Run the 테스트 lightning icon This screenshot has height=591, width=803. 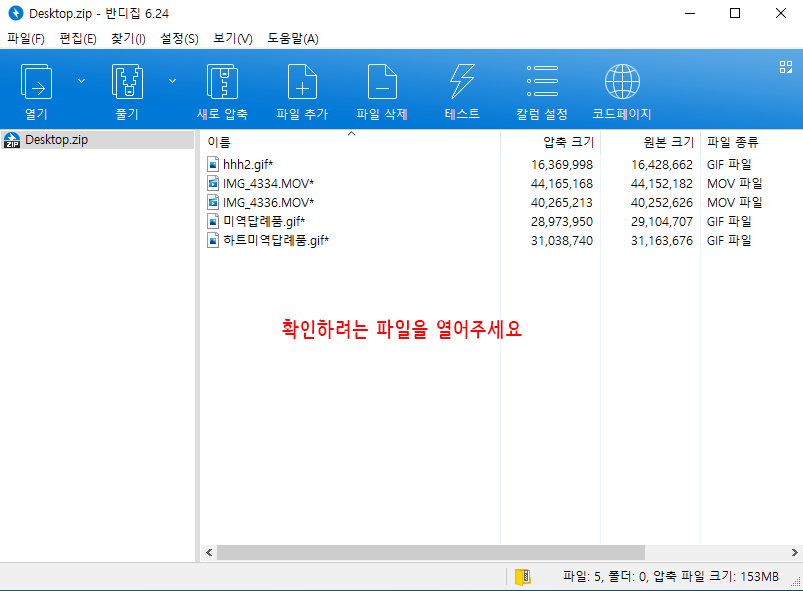(462, 82)
